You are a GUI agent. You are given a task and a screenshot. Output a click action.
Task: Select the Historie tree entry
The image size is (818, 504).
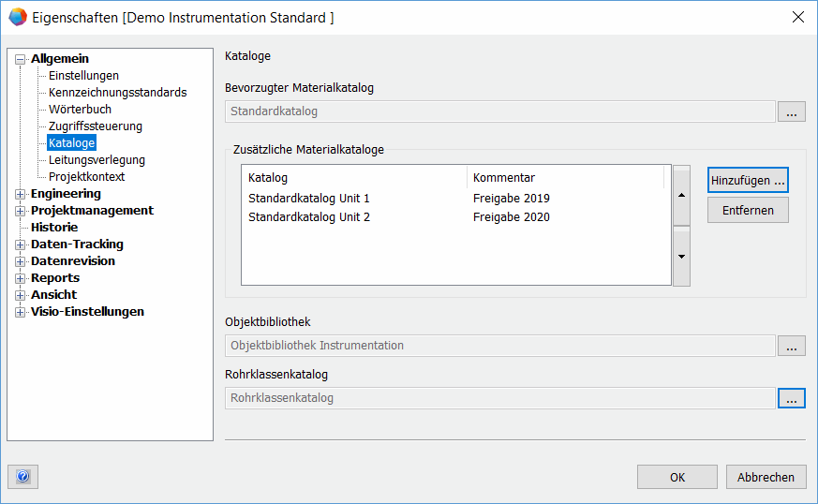(x=54, y=228)
